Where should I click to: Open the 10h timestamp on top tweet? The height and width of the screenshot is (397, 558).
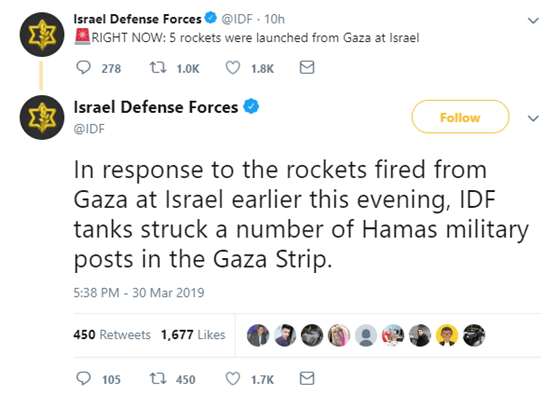pyautogui.click(x=274, y=19)
